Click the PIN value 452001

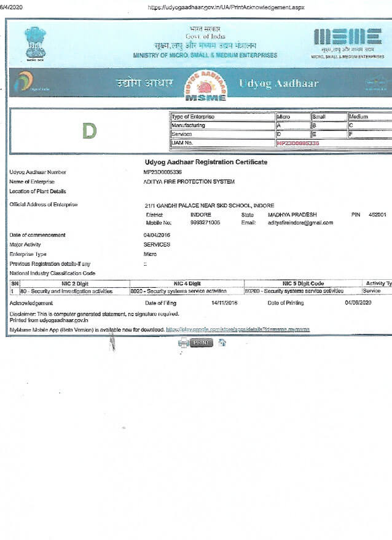377,215
